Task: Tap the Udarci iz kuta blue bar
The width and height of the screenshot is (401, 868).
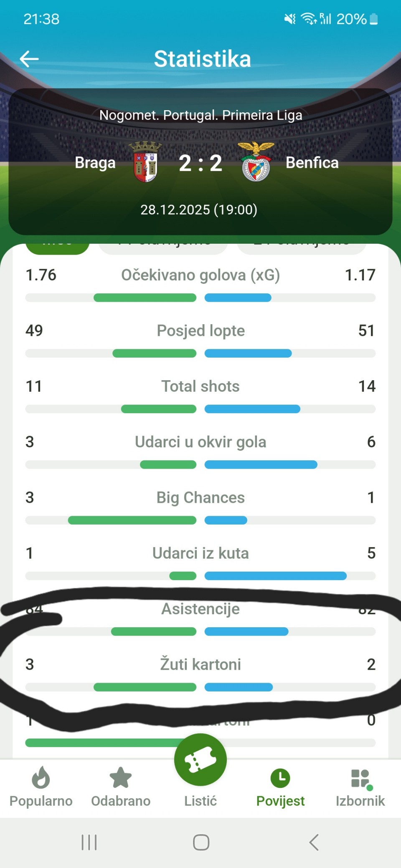Action: (275, 576)
